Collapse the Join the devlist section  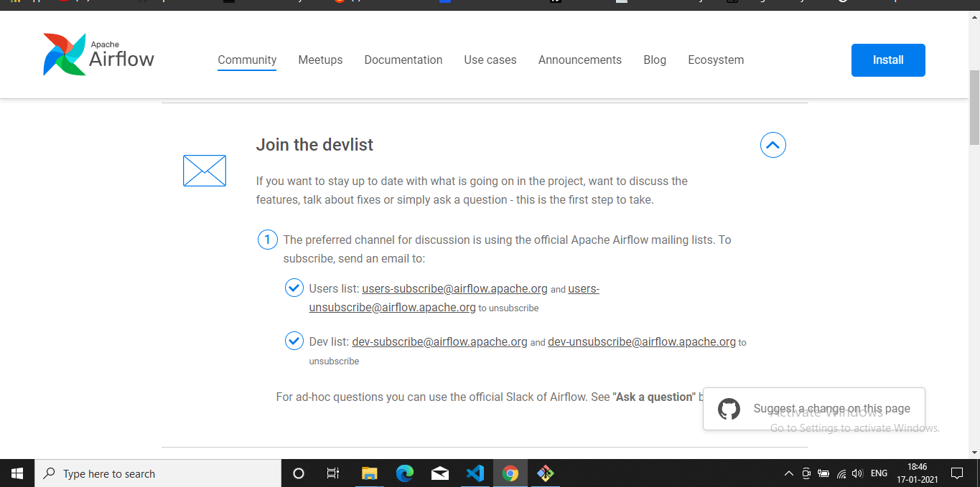[773, 146]
